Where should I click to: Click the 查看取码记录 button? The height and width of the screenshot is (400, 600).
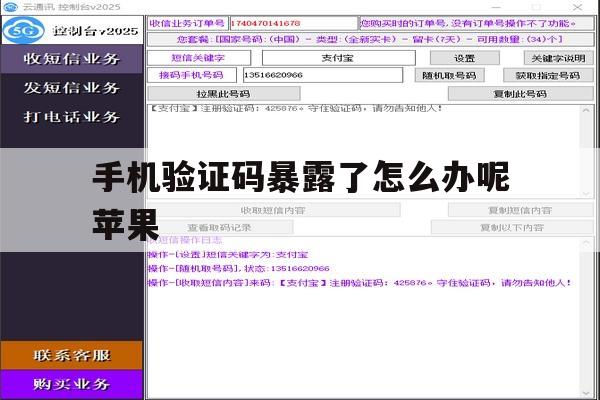coord(220,227)
